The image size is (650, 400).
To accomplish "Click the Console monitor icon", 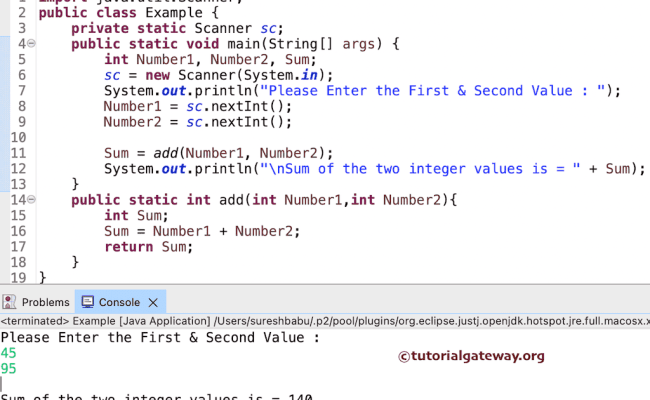I will [88, 302].
